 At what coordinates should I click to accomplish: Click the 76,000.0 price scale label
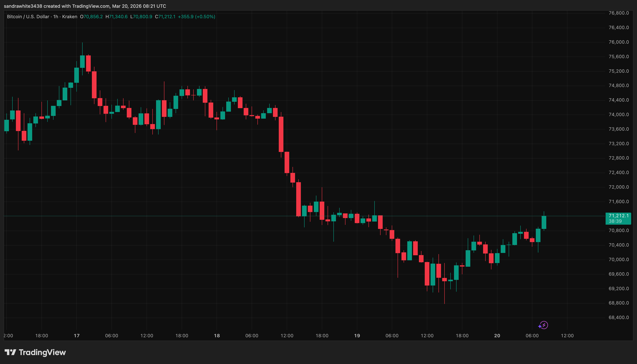619,42
